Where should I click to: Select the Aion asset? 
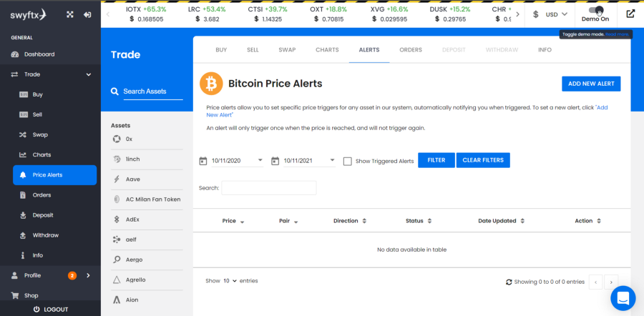pos(147,300)
